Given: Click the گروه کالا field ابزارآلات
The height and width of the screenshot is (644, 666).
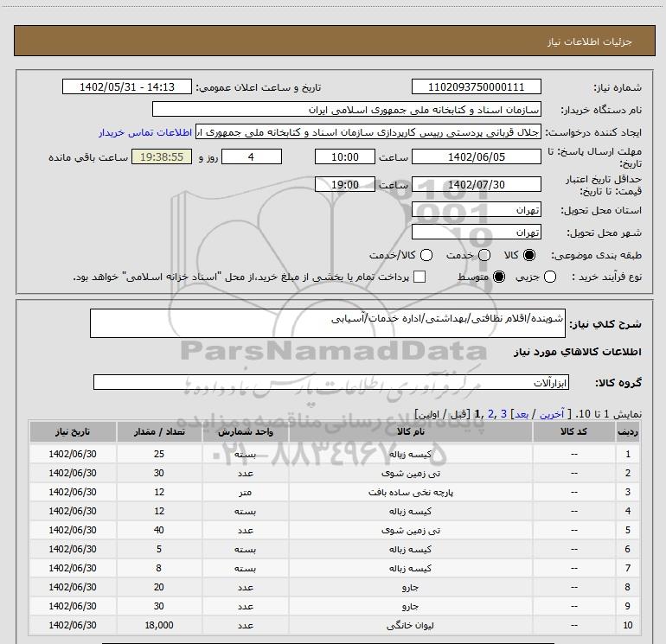Looking at the screenshot, I should click(x=331, y=382).
